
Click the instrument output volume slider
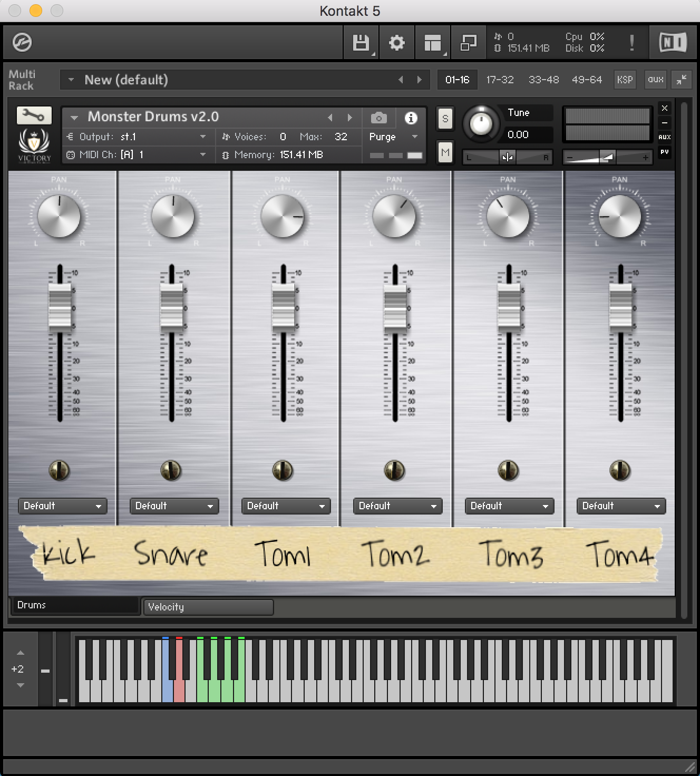point(607,157)
